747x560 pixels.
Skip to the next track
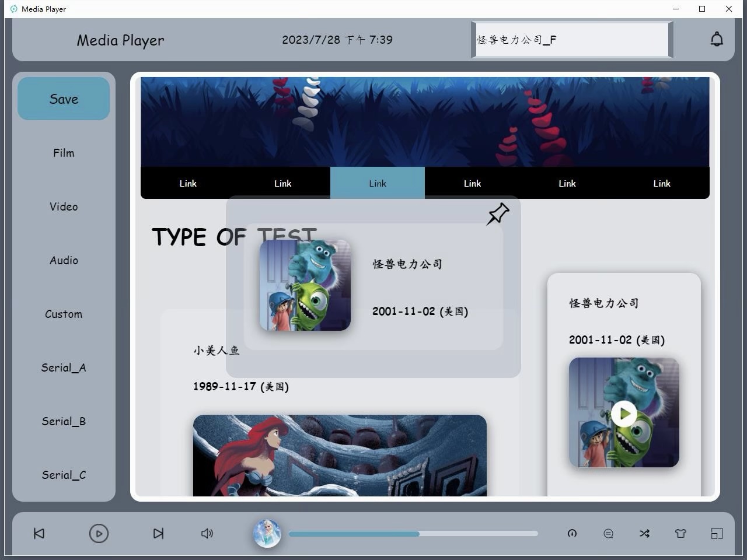pyautogui.click(x=158, y=533)
